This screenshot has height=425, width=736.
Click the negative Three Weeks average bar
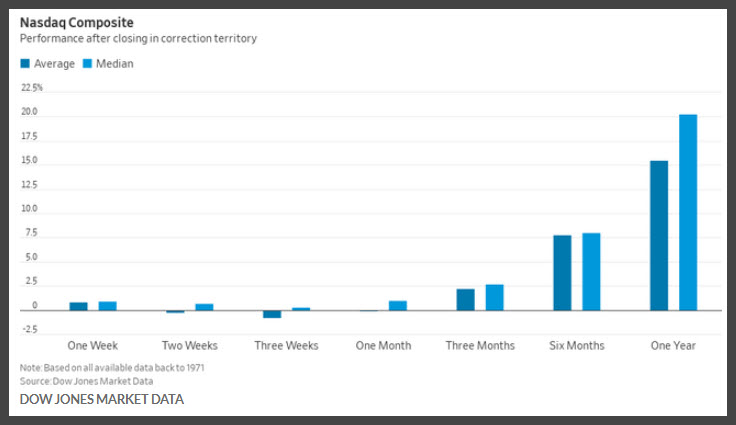pos(272,314)
